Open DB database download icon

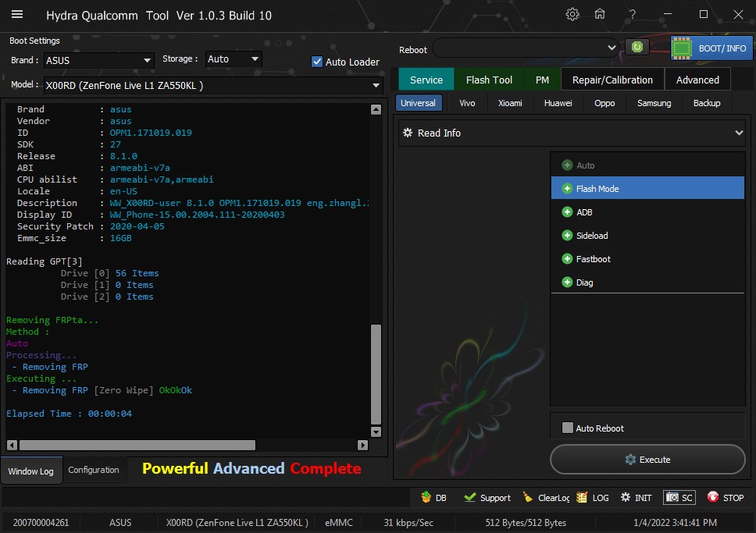coord(426,497)
